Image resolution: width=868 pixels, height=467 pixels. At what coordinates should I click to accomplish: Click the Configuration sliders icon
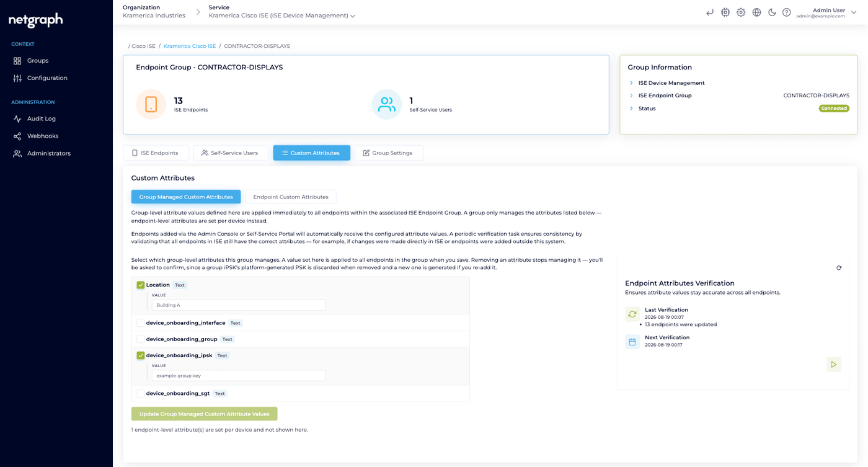(x=17, y=78)
